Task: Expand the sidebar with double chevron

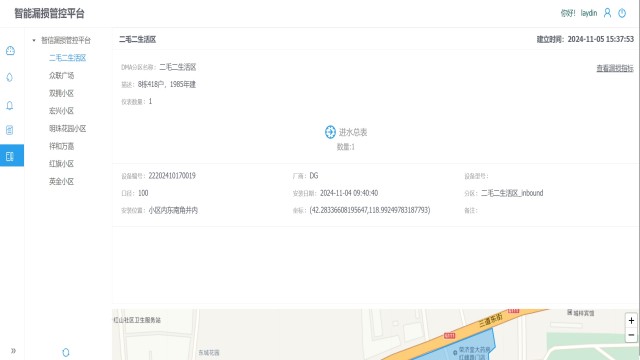Action: (13, 351)
